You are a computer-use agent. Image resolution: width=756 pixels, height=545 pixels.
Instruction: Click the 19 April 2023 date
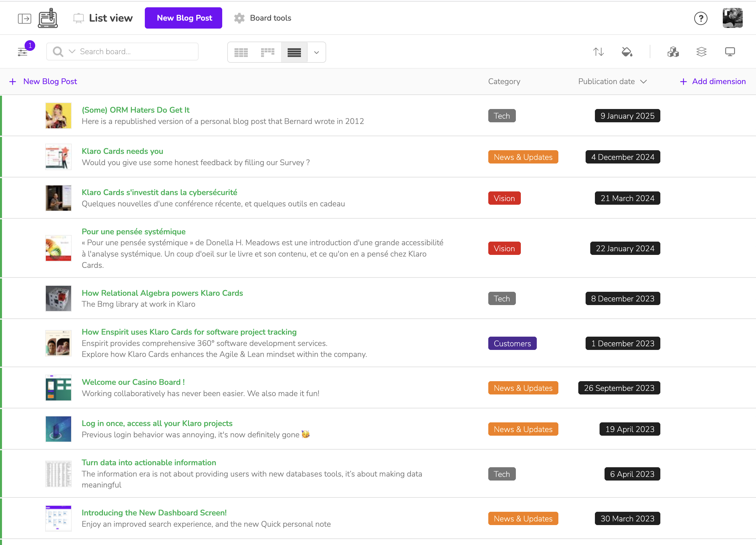click(630, 429)
